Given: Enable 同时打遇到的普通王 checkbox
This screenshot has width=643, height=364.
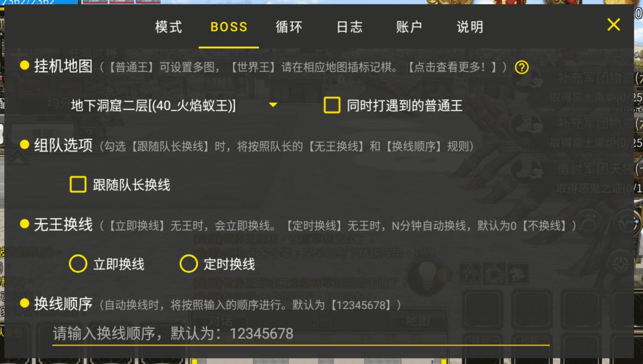Looking at the screenshot, I should point(332,105).
